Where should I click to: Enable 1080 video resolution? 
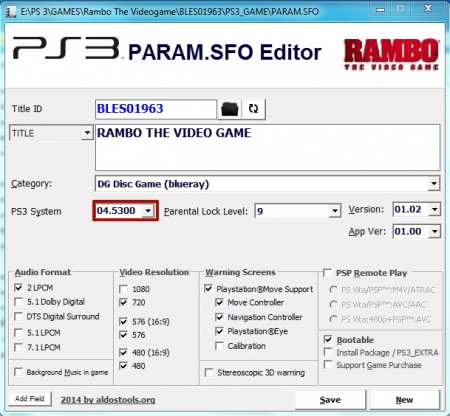pos(123,289)
